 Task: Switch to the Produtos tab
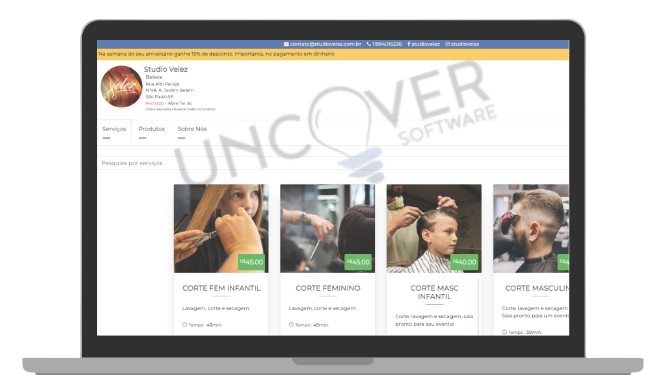click(151, 129)
